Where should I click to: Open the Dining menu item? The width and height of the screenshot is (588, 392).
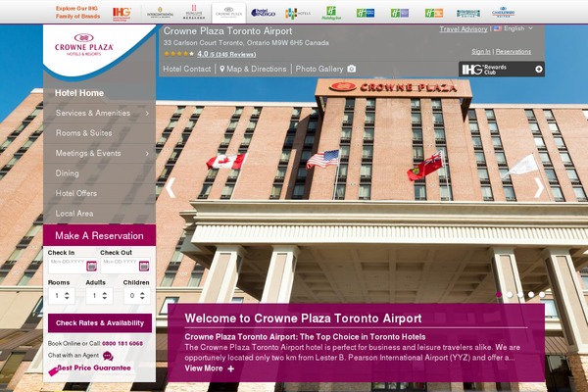tap(67, 173)
